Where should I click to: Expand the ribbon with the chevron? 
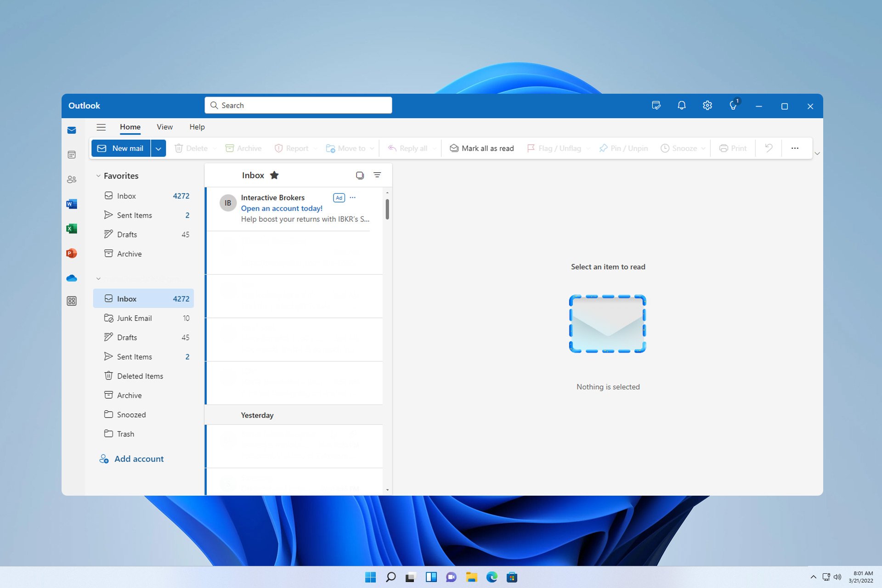click(817, 153)
